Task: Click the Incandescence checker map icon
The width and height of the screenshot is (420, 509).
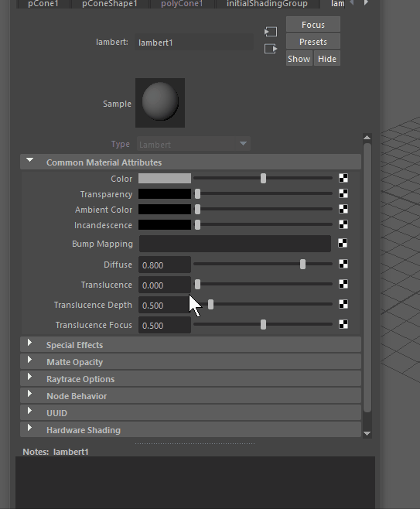Action: [343, 224]
